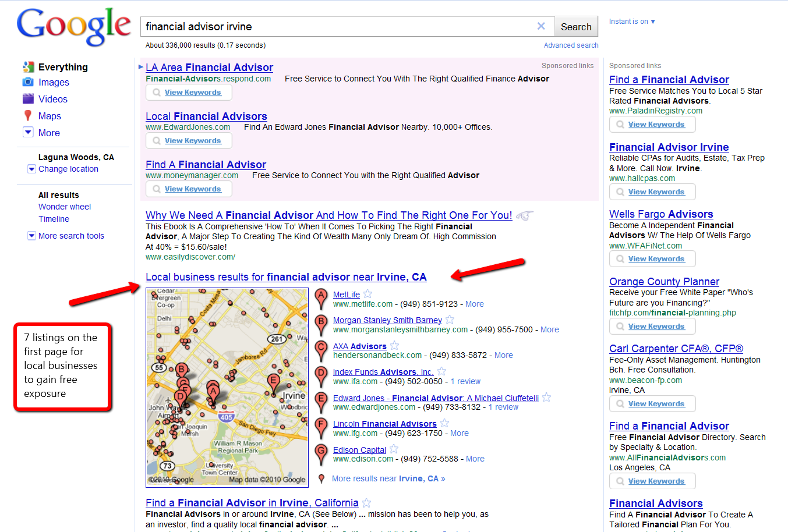The image size is (788, 532).
Task: Expand More details for MetLife listing
Action: click(475, 304)
